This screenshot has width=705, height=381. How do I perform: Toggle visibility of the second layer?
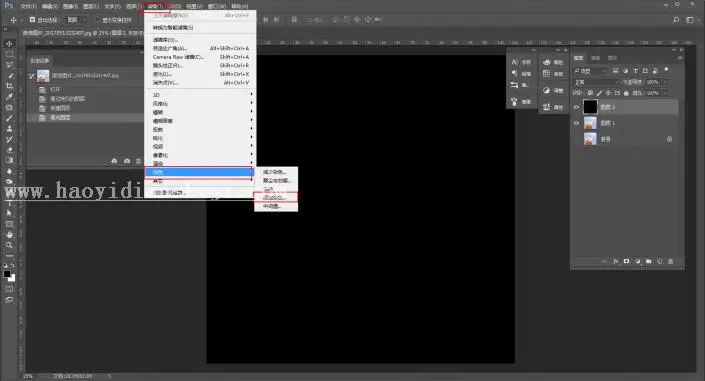[x=576, y=123]
